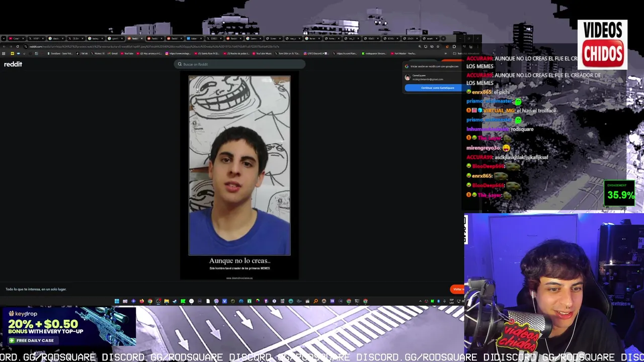Open 'Todos los marcadores' bookmarks folder
The width and height of the screenshot is (644, 362).
coord(466,53)
